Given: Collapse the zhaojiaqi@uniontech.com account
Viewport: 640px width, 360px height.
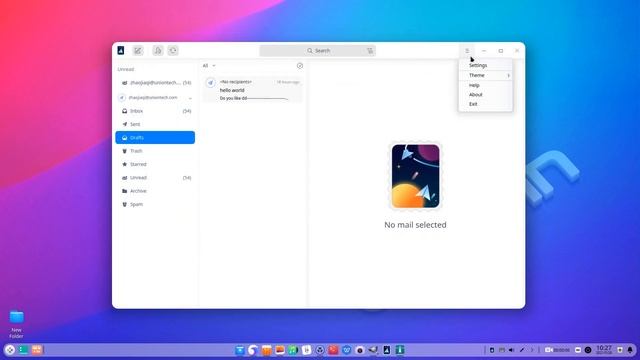Looking at the screenshot, I should click(x=190, y=98).
